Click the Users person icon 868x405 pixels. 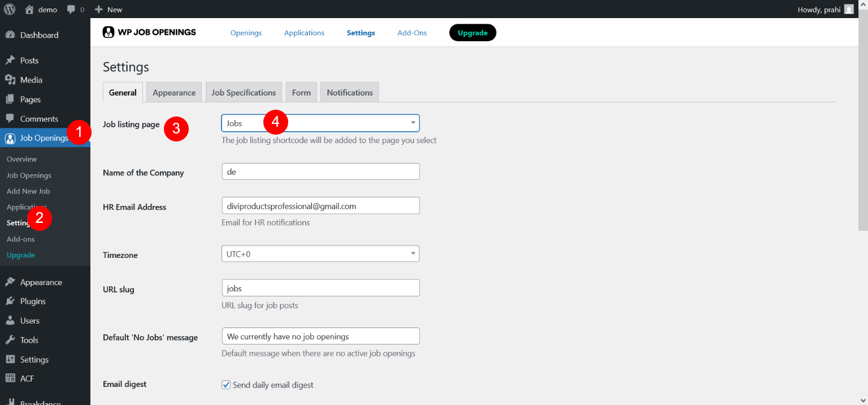tap(10, 321)
